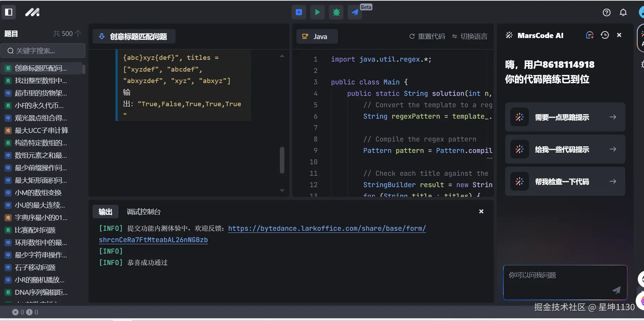
Task: Open problem 创意标题匹配问... in list
Action: tap(41, 68)
